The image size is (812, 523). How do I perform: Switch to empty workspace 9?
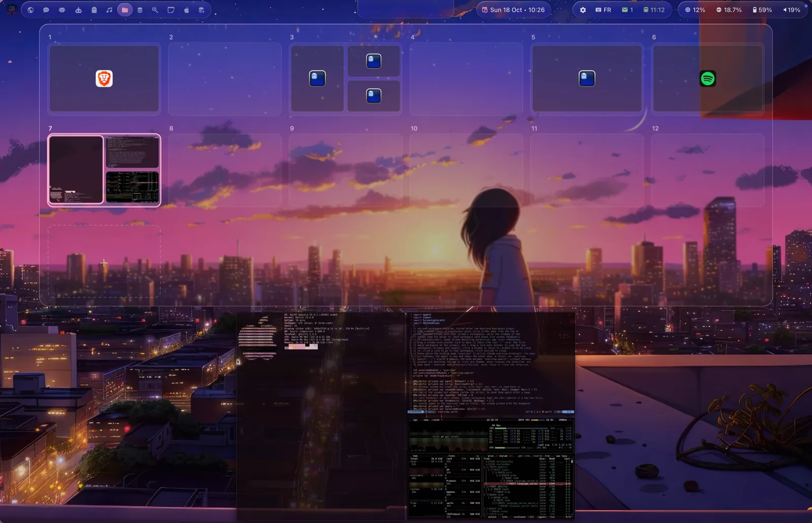coord(346,170)
